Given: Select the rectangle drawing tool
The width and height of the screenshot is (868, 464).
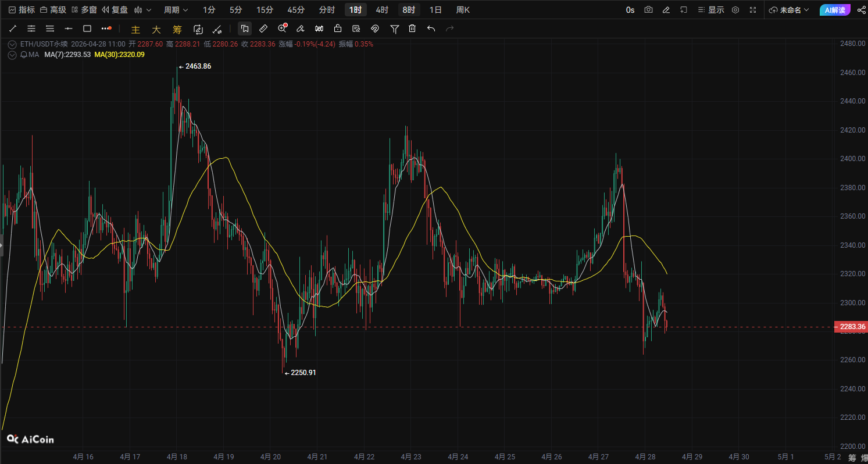Looking at the screenshot, I should (x=87, y=28).
